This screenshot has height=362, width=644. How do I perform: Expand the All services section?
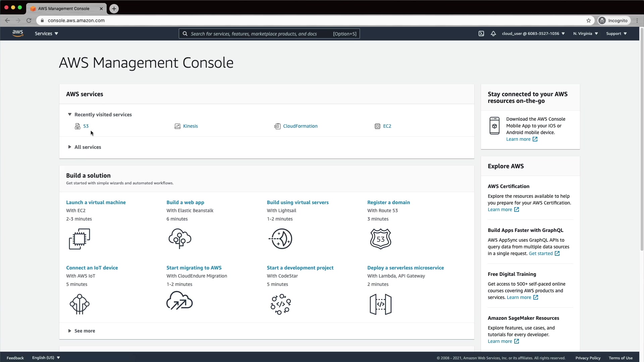coord(70,147)
